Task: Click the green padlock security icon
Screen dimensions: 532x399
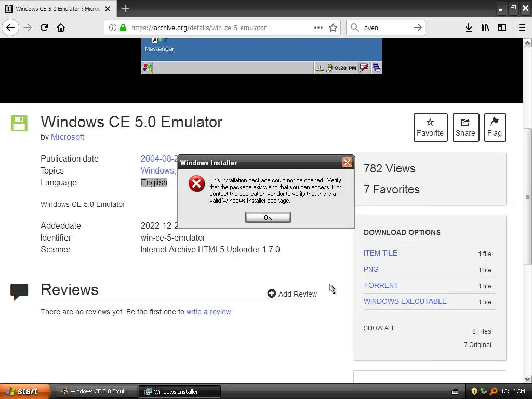Action: click(123, 28)
